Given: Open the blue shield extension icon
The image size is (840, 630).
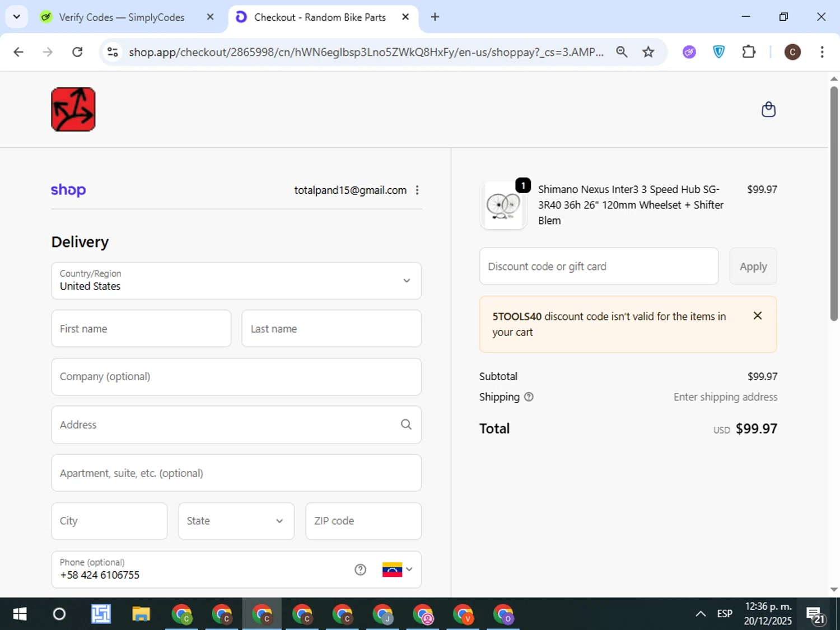Looking at the screenshot, I should coord(719,52).
